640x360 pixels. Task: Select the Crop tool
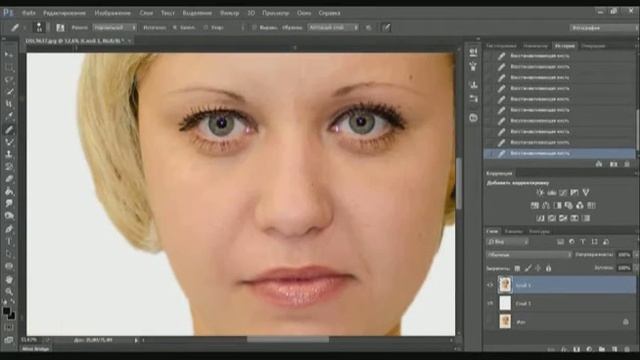(9, 104)
